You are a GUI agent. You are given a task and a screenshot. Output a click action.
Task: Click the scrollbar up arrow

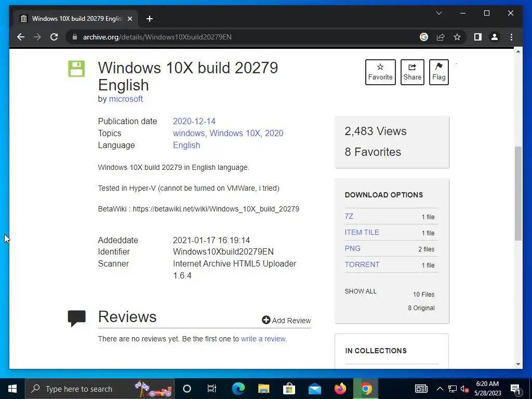coord(518,51)
